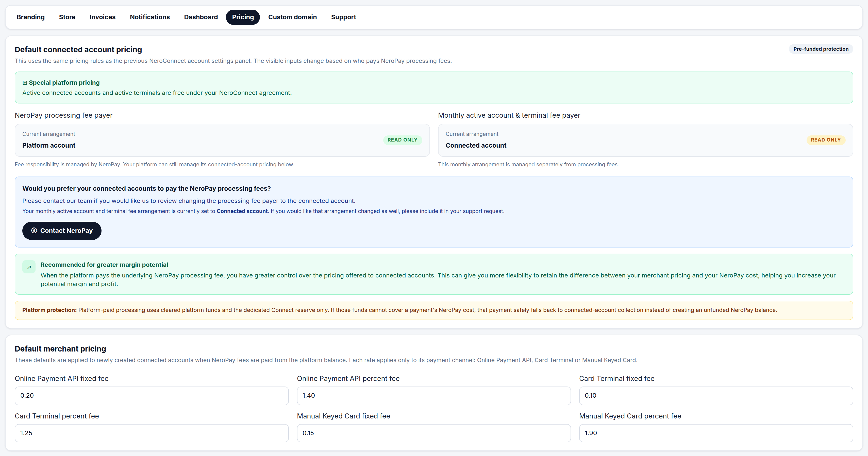Click 'NeroPay processing fee payer' label
Screen dimensions: 868x456
click(64, 115)
